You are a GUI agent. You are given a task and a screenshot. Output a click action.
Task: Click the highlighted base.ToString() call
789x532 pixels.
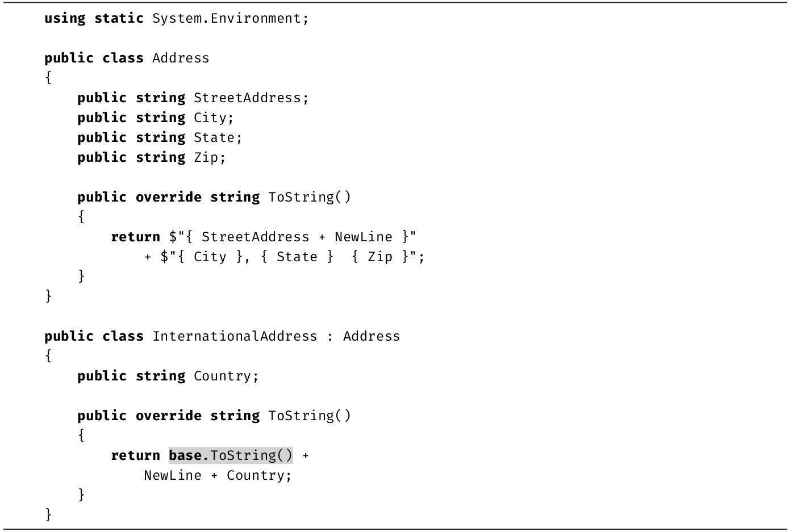231,455
